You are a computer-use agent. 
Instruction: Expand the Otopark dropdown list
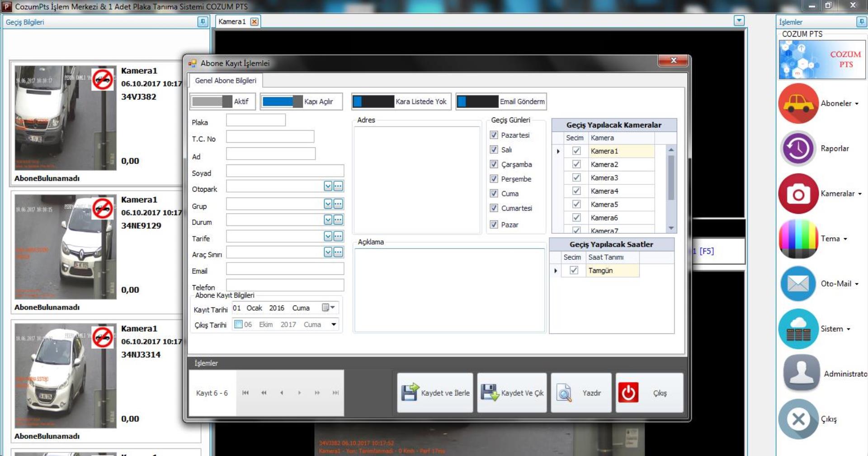(328, 186)
